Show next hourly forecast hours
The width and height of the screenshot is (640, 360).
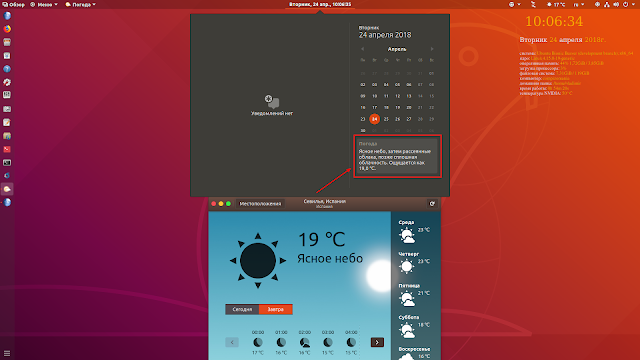pyautogui.click(x=377, y=342)
